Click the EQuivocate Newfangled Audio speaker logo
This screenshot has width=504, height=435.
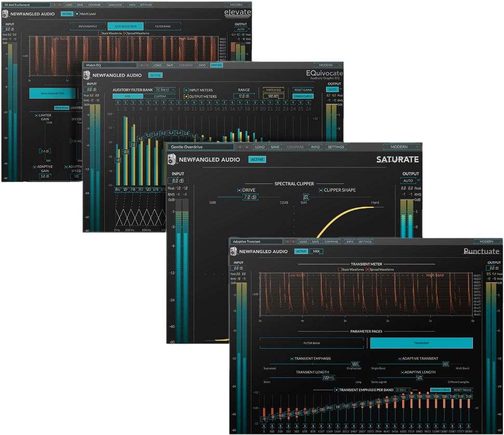coord(87,75)
